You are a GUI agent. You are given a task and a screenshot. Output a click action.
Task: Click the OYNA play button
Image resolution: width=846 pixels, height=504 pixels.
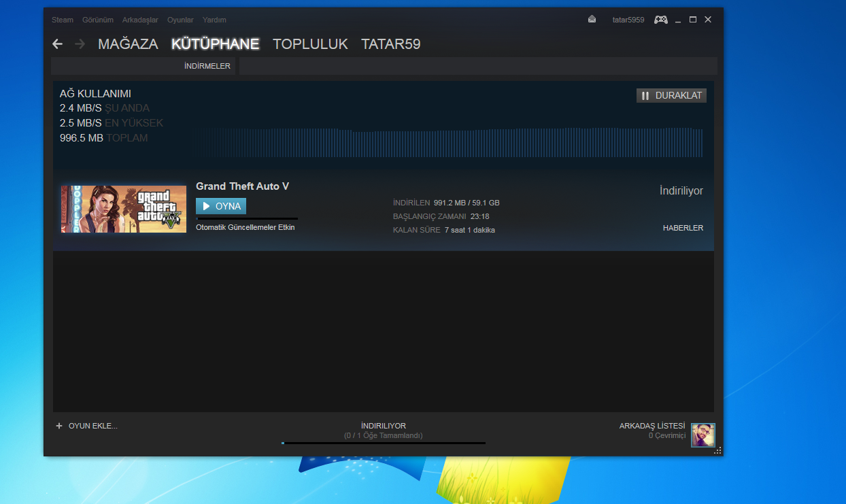pos(221,206)
